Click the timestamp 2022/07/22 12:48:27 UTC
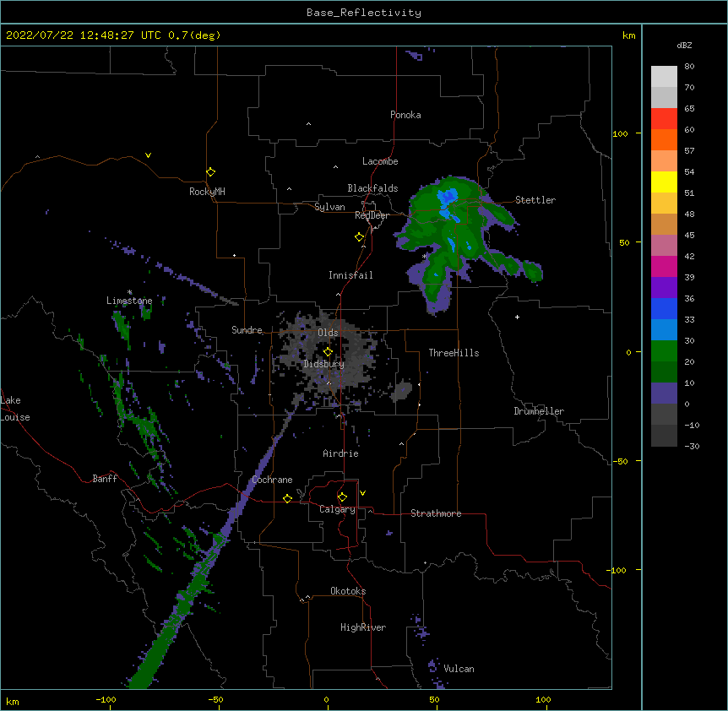728x711 pixels. pos(83,35)
